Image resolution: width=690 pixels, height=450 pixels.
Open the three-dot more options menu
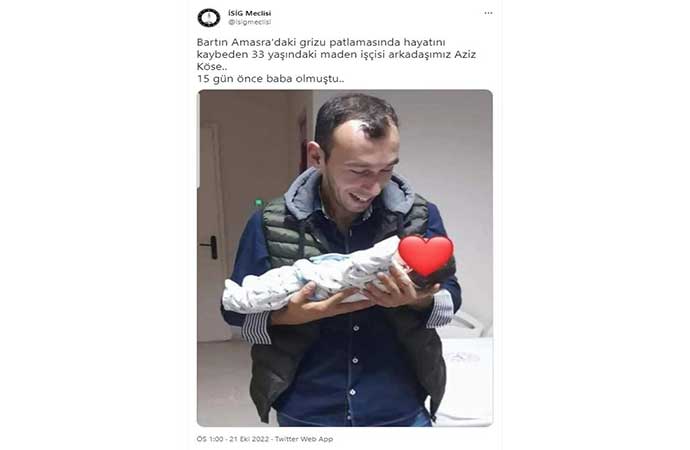click(488, 13)
